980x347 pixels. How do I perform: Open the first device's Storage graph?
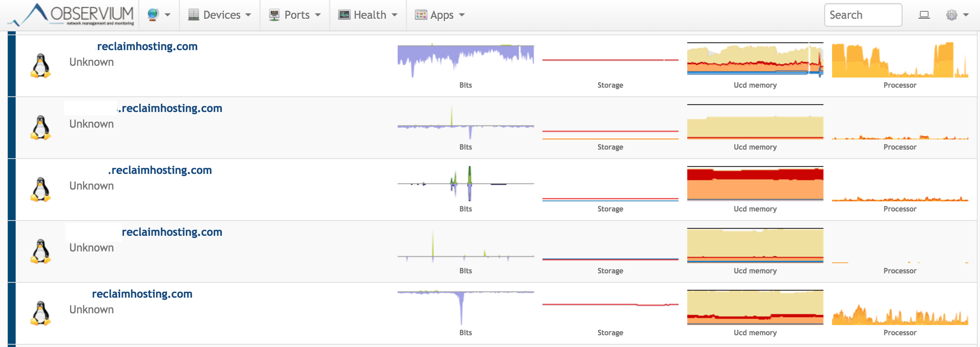point(611,60)
